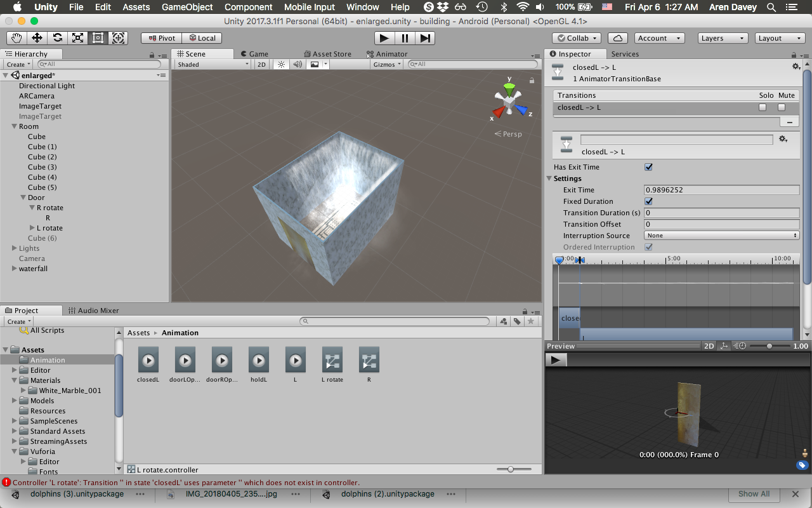The height and width of the screenshot is (508, 812).
Task: Toggle scene view gizmo lock
Action: (x=532, y=81)
